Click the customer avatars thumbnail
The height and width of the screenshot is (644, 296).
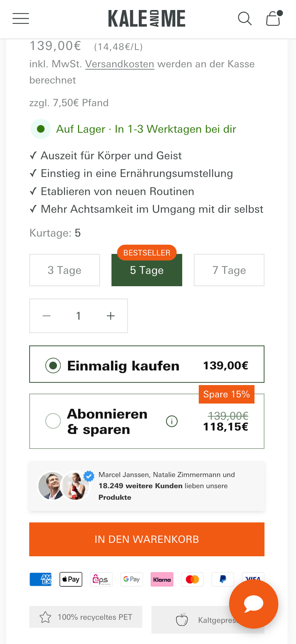(64, 486)
